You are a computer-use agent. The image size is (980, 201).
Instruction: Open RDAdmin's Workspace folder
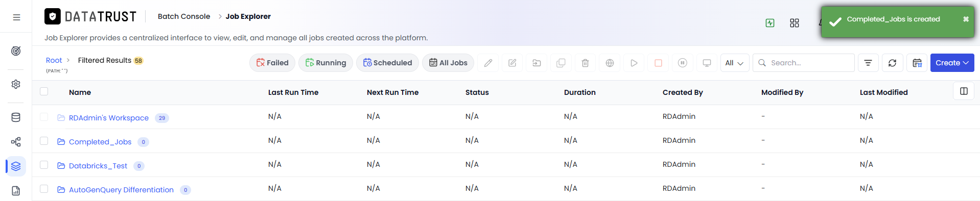tap(109, 118)
